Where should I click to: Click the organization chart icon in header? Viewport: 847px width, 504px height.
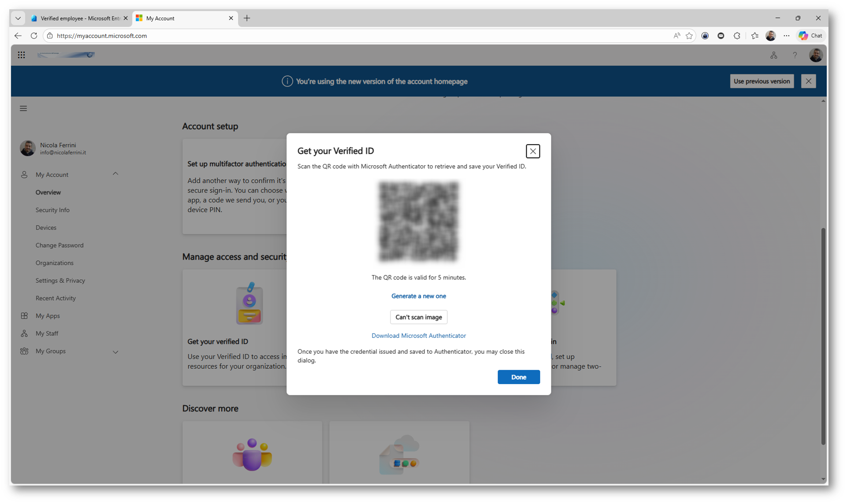(773, 55)
